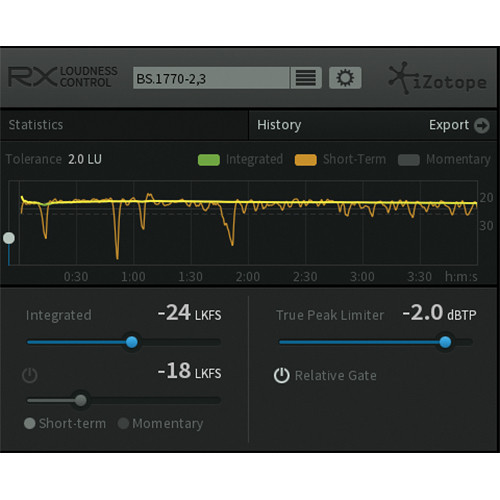Image resolution: width=500 pixels, height=500 pixels.
Task: Open settings with the gear icon
Action: coord(345,78)
